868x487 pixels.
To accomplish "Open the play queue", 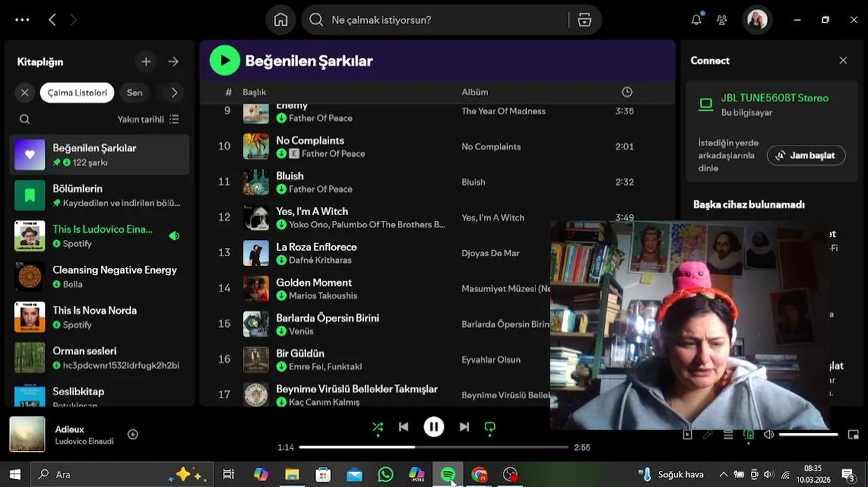I will click(x=728, y=434).
